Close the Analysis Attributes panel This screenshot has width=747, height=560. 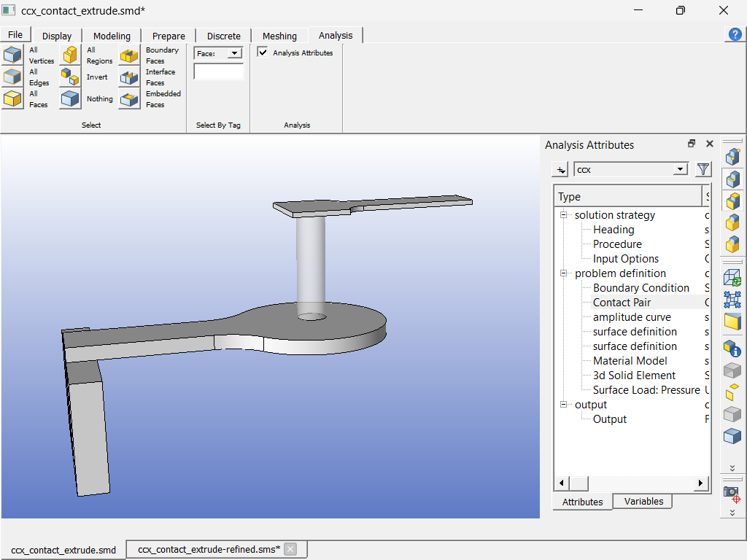[x=710, y=144]
